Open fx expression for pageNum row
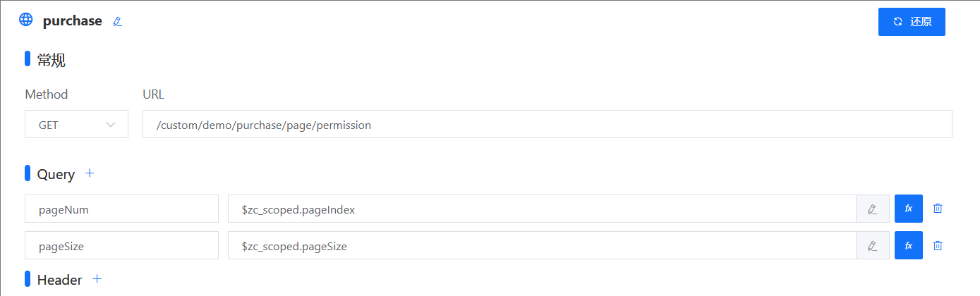 (x=909, y=209)
